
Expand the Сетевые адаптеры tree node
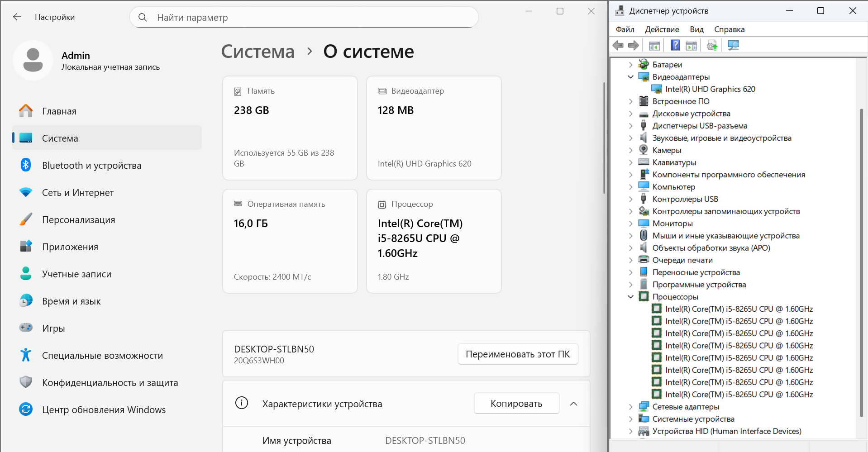click(x=630, y=407)
